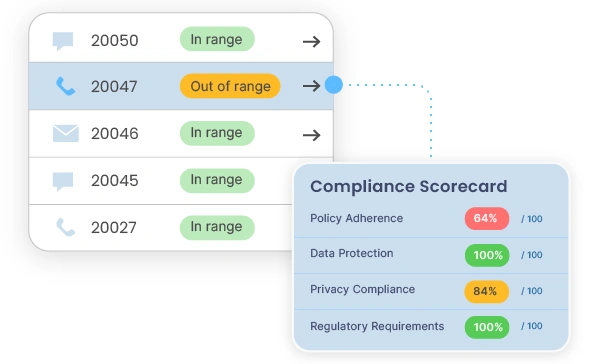Select the 84% Privacy Compliance score
The height and width of the screenshot is (364, 600).
point(487,291)
